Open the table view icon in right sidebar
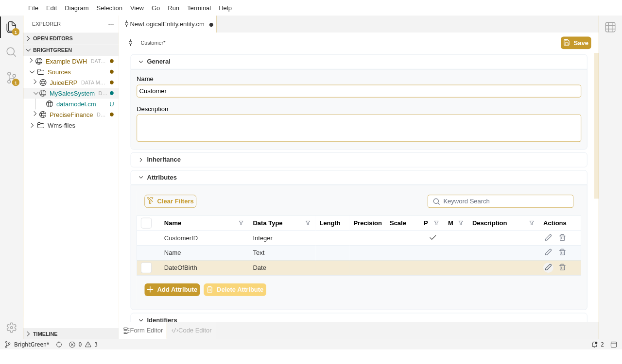This screenshot has width=622, height=364. point(610,27)
